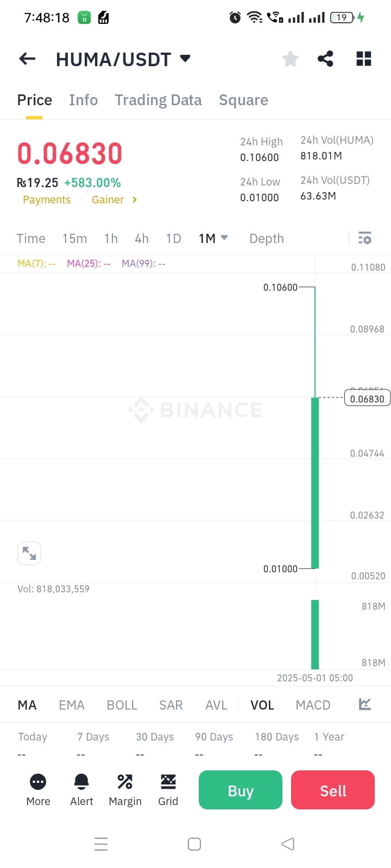Expand the HUMA/USDT pair dropdown

(x=185, y=58)
